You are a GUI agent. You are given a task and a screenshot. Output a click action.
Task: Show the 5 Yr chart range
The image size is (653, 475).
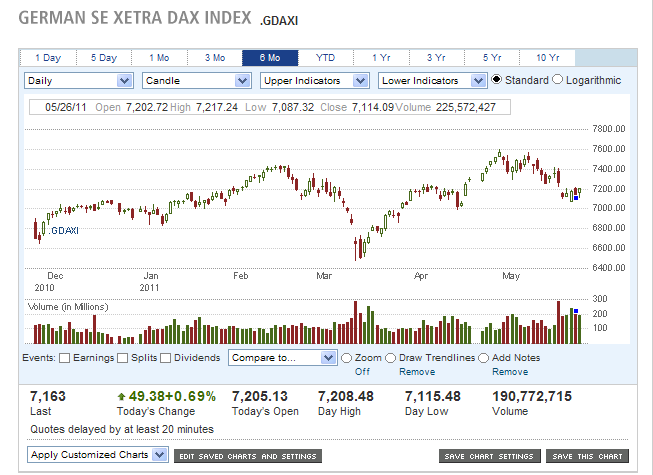(x=492, y=58)
